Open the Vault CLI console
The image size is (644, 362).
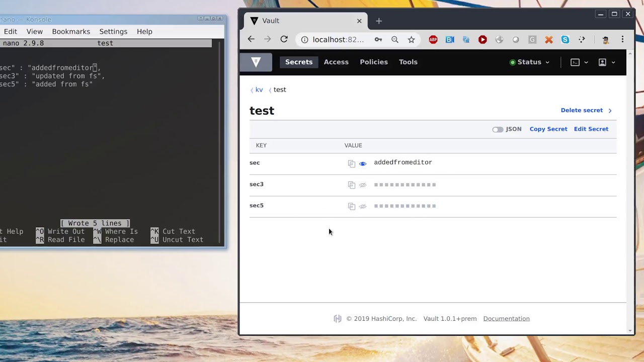pos(575,62)
